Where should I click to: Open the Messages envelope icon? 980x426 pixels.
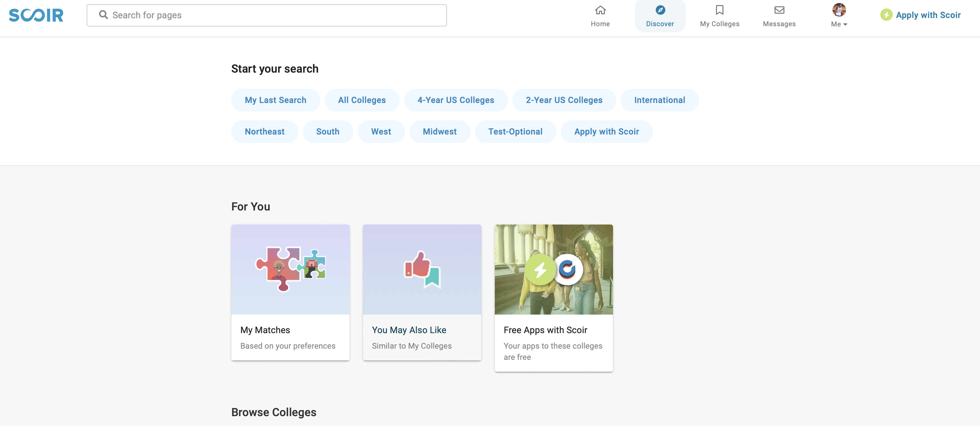pyautogui.click(x=779, y=10)
